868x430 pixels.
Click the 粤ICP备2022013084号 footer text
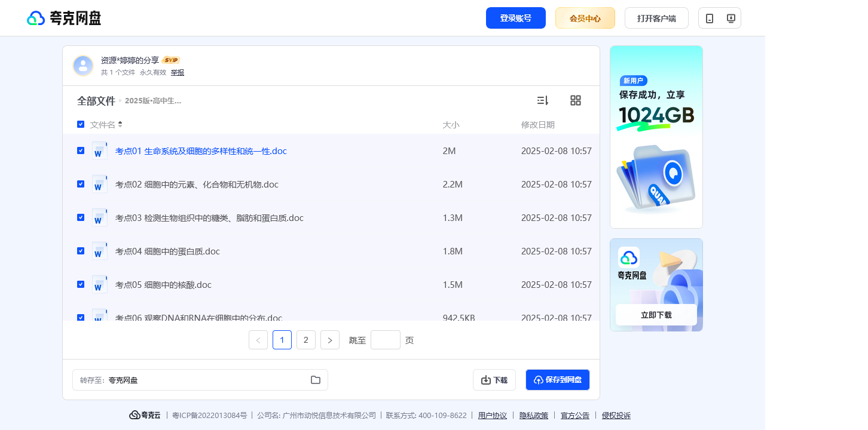pos(210,416)
